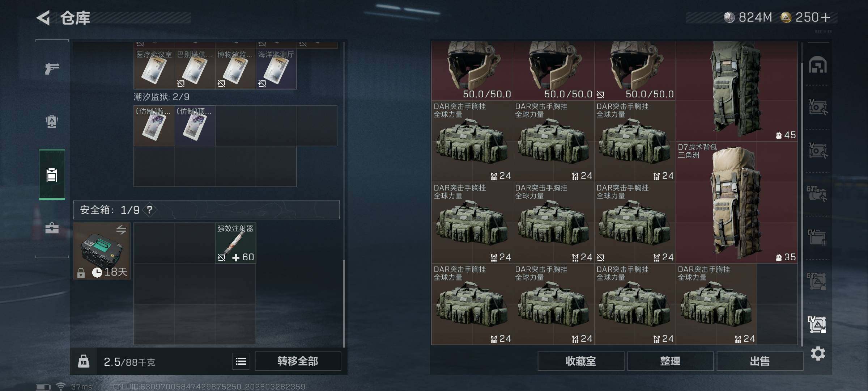Click the 转移全部 button
The width and height of the screenshot is (868, 391).
pos(298,361)
